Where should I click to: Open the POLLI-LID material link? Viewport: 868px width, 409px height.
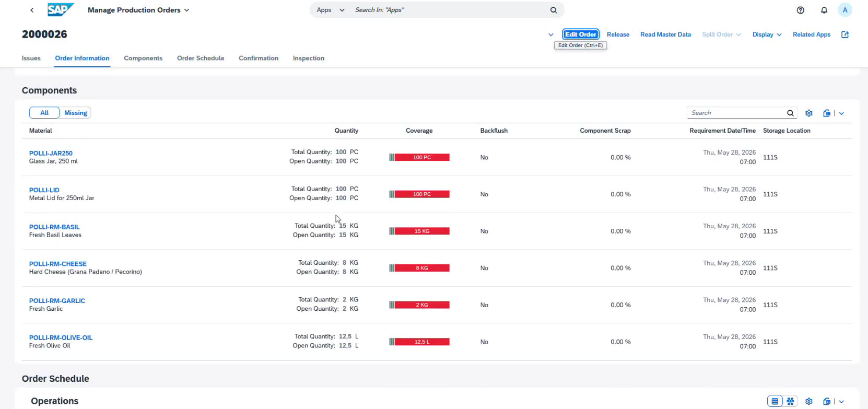(x=44, y=190)
